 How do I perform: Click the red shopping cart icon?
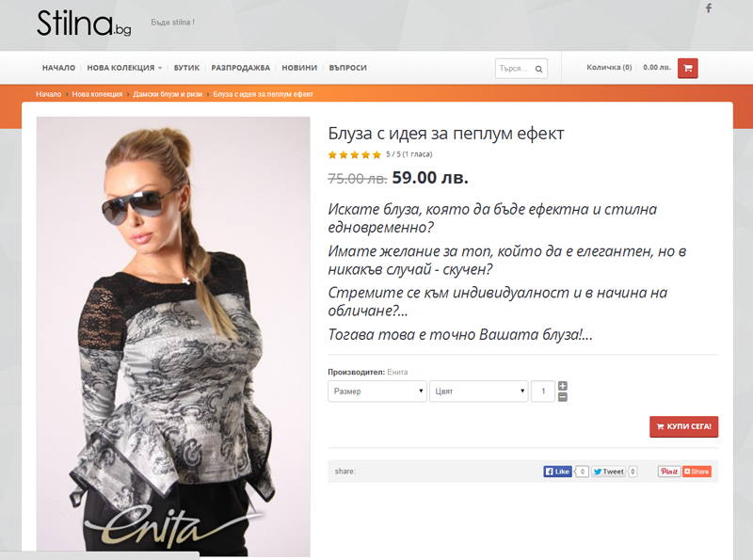tap(688, 68)
